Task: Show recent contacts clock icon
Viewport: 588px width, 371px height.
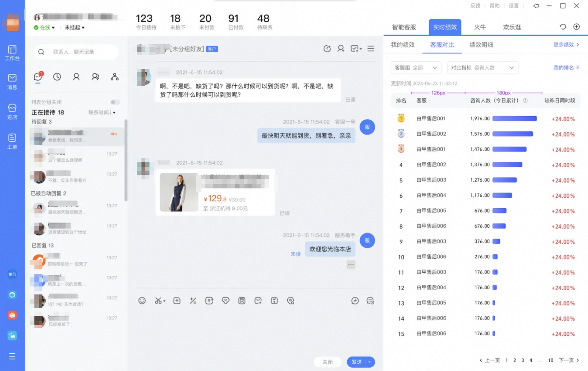Action: (57, 77)
